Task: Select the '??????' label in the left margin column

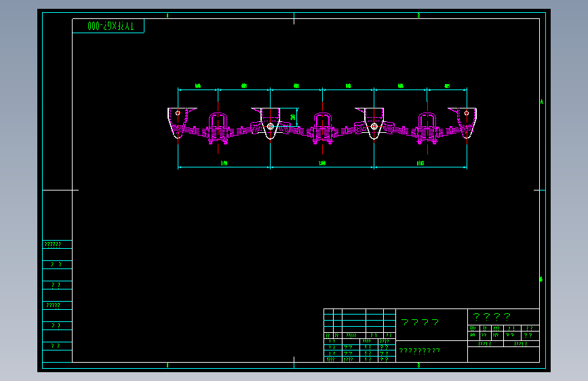Action: [52, 245]
